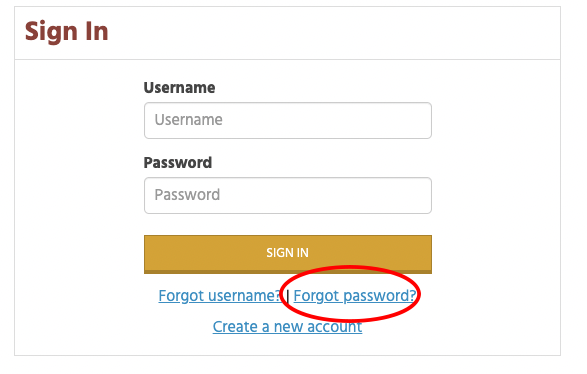Click the word 'Forgot' before password?
This screenshot has width=587, height=374.
(316, 296)
